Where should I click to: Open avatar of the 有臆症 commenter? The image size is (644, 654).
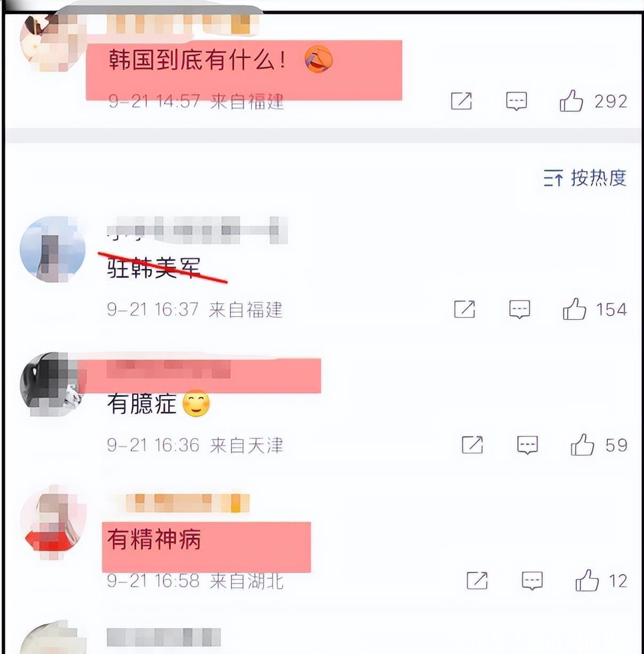coord(53,384)
